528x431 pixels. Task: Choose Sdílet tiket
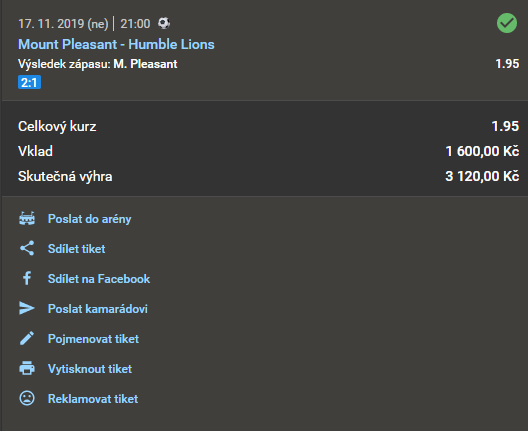(x=76, y=249)
